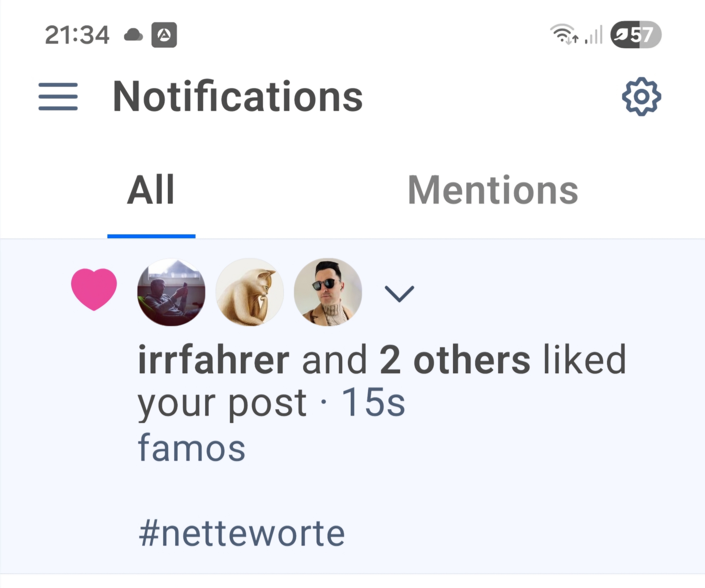
Task: Open the hamburger navigation menu
Action: pyautogui.click(x=58, y=97)
